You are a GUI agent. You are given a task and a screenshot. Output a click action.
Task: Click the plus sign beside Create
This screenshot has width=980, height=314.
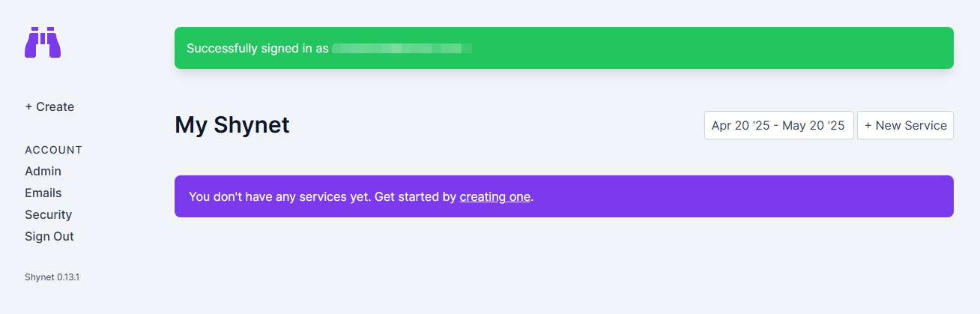[28, 107]
